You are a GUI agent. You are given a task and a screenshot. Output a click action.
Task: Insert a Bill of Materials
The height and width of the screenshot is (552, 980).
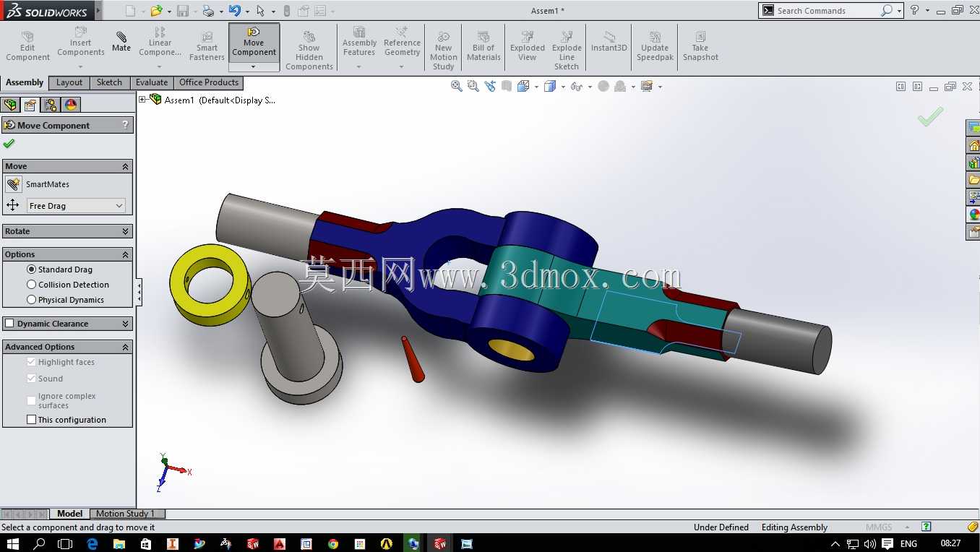tap(483, 46)
